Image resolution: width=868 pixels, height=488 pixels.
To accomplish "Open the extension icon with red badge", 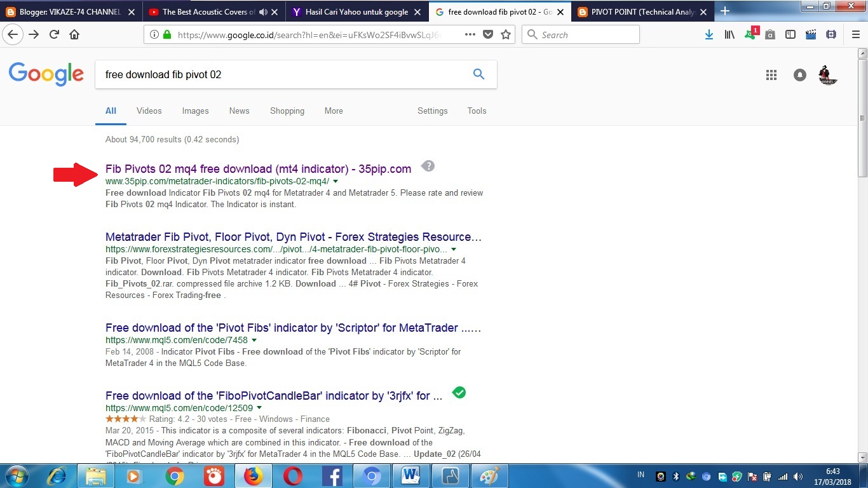I will pos(750,34).
